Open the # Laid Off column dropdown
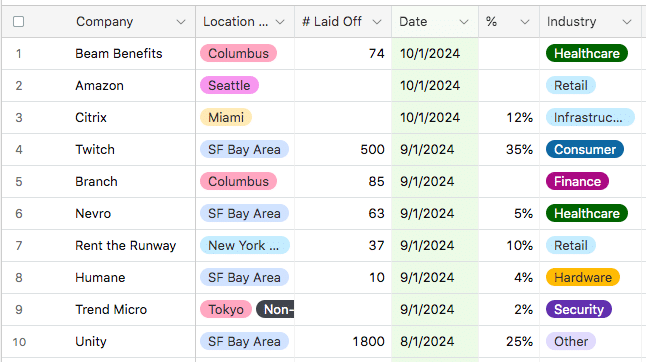Screen dimensions: 646x362 [377, 22]
